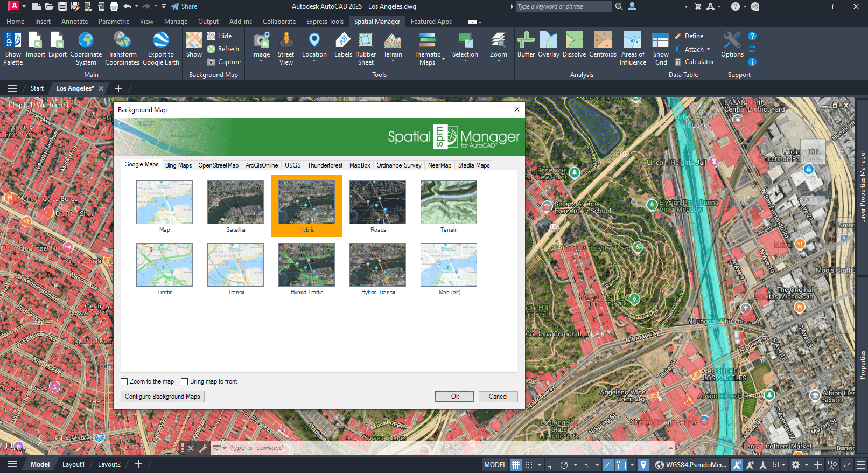
Task: Select Transform Coordinates tool
Action: [x=122, y=48]
